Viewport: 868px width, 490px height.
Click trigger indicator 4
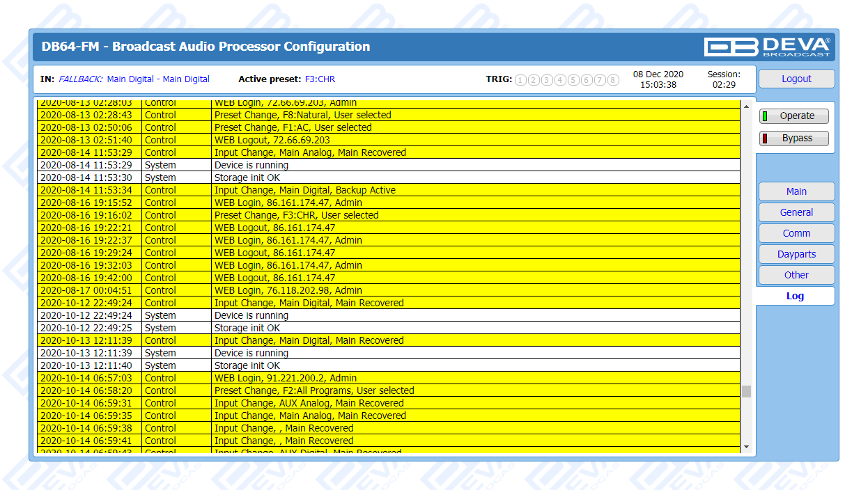coord(560,80)
